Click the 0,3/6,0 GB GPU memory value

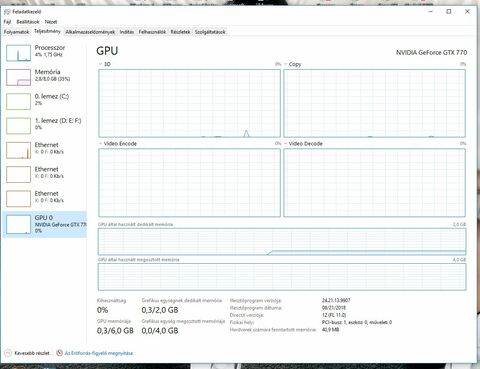click(115, 331)
